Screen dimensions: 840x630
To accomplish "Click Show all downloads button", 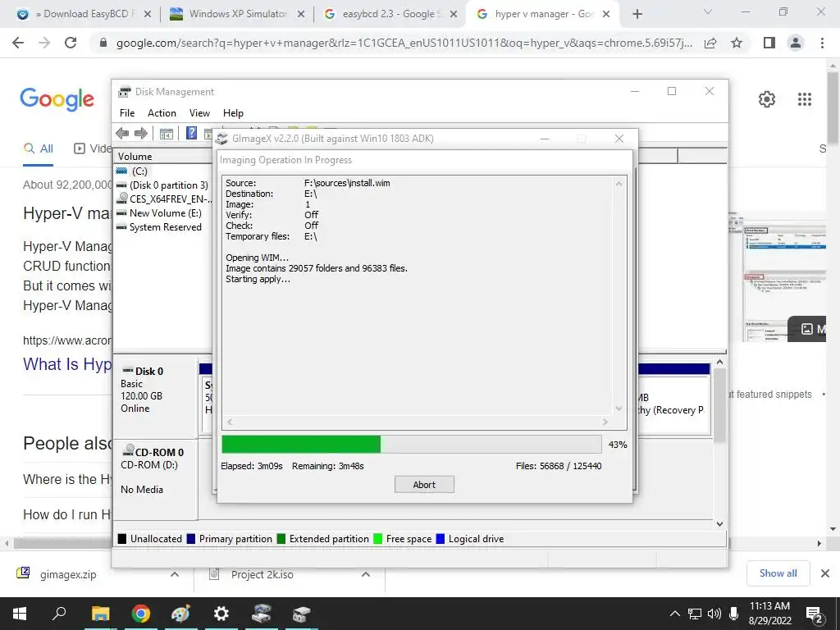I will (x=778, y=573).
